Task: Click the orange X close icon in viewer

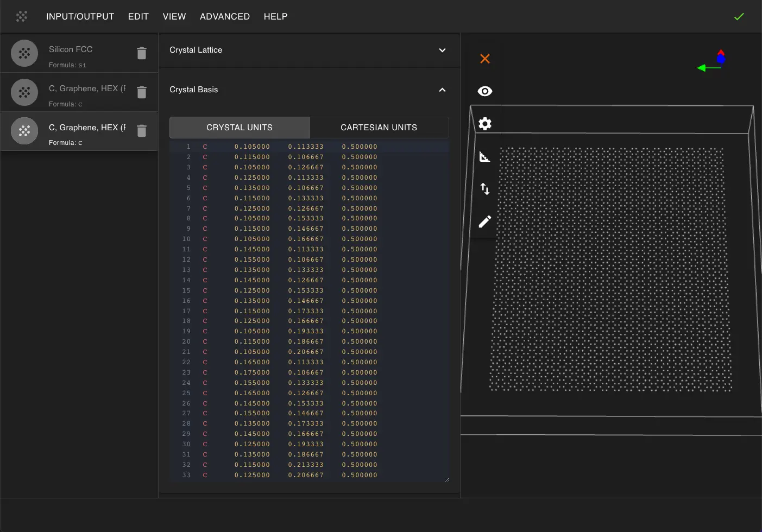Action: 485,59
